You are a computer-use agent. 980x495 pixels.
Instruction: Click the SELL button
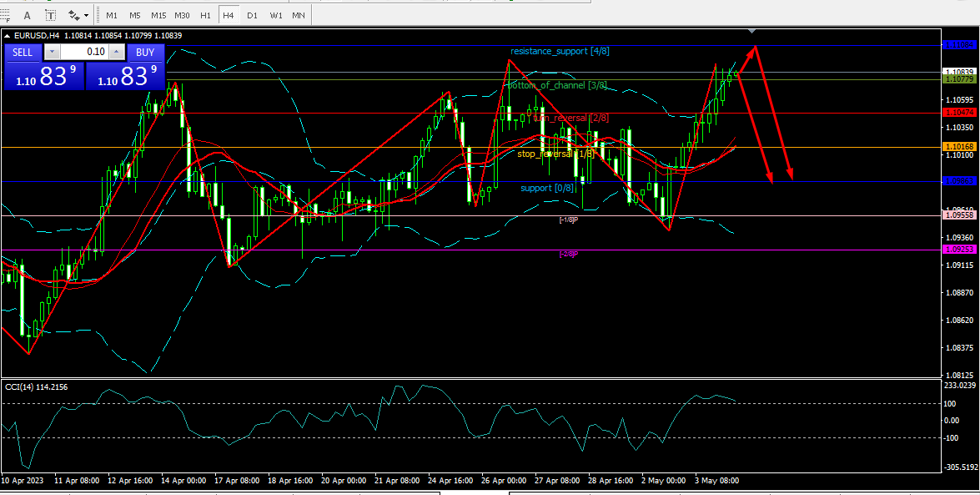[23, 53]
